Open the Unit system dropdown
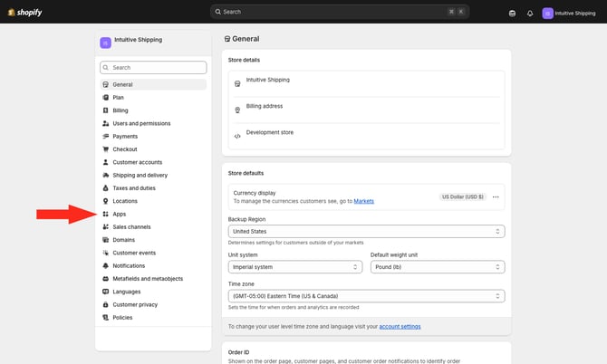Screen dimensions: 607x364 295,267
